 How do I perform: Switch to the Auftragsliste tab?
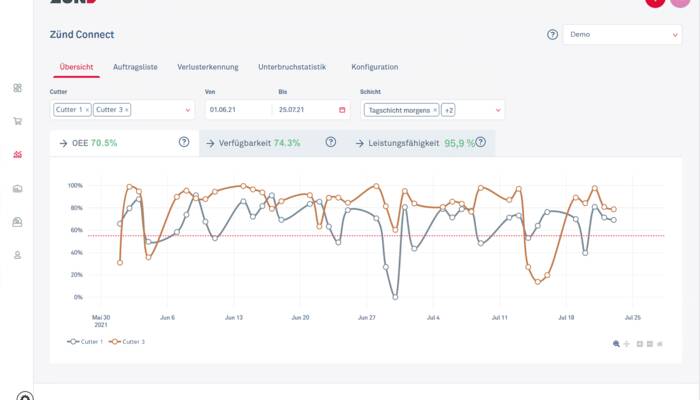point(134,67)
